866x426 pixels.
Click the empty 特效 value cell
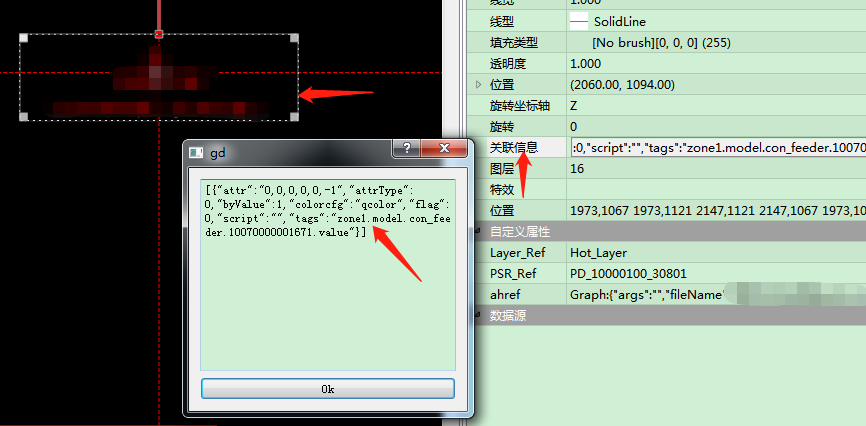[x=716, y=190]
